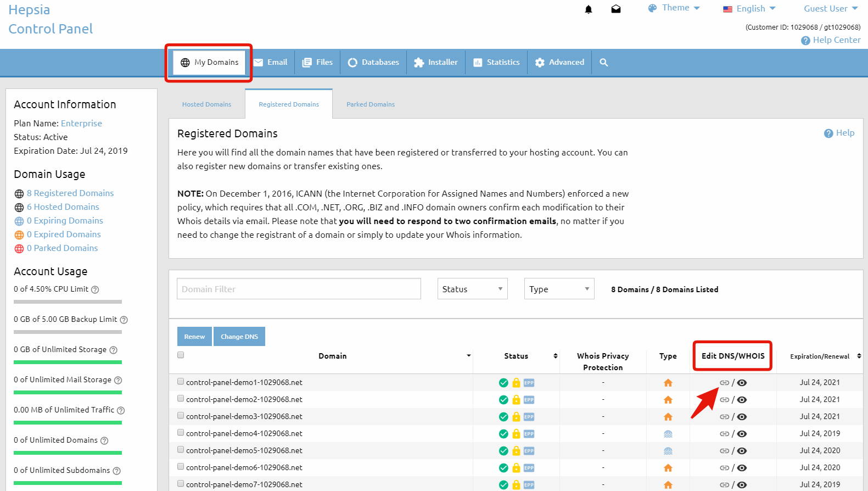The width and height of the screenshot is (868, 491).
Task: Open the Databases menu item
Action: click(x=373, y=63)
